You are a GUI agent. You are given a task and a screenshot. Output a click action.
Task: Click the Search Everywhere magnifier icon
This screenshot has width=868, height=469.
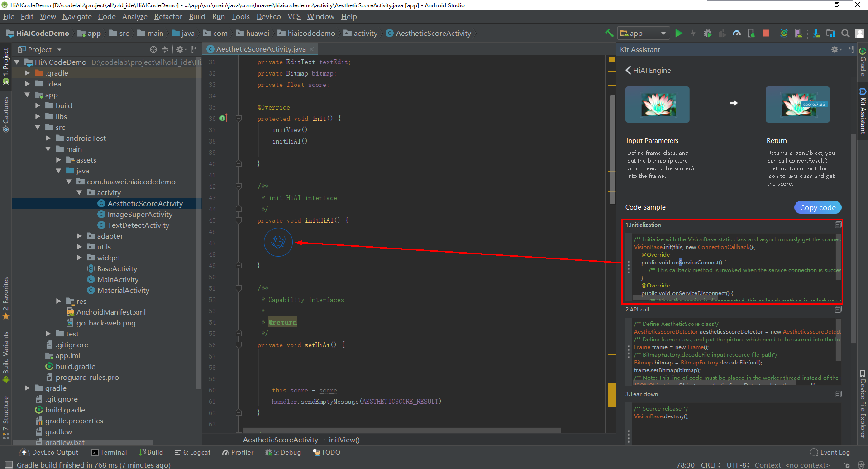coord(845,33)
